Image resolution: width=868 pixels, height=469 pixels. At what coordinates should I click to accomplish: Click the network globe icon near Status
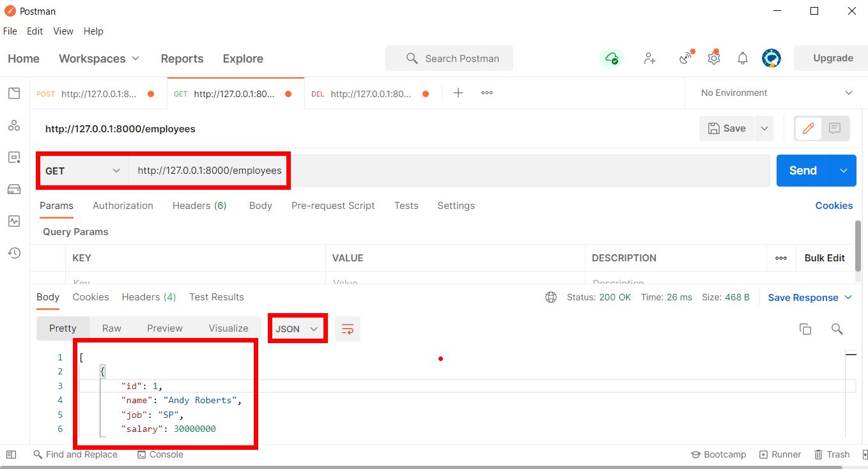pyautogui.click(x=551, y=297)
